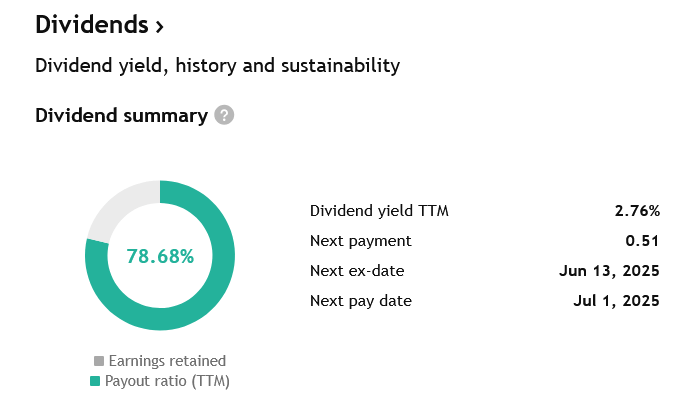Screen dimensions: 697x415
Task: Select the Jun 13, 2025 ex-date value
Action: [609, 271]
